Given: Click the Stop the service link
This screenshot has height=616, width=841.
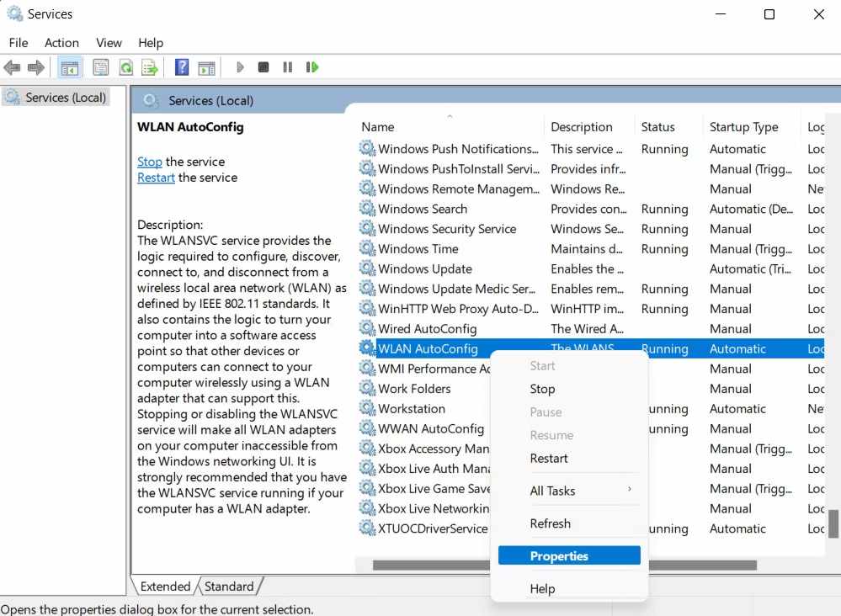Looking at the screenshot, I should click(150, 162).
